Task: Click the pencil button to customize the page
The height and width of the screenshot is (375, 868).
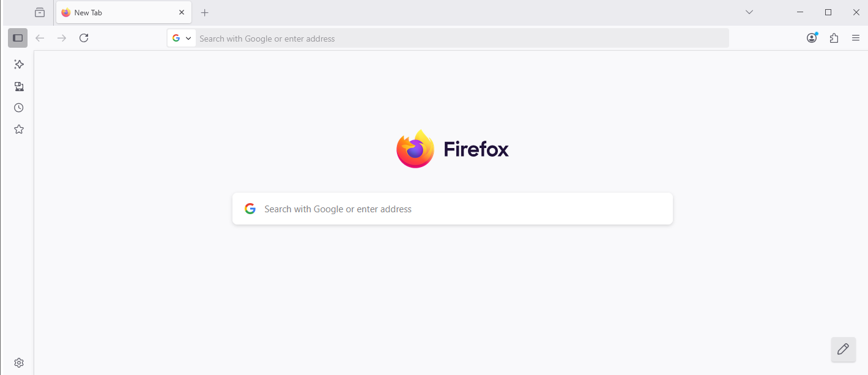Action: point(843,349)
